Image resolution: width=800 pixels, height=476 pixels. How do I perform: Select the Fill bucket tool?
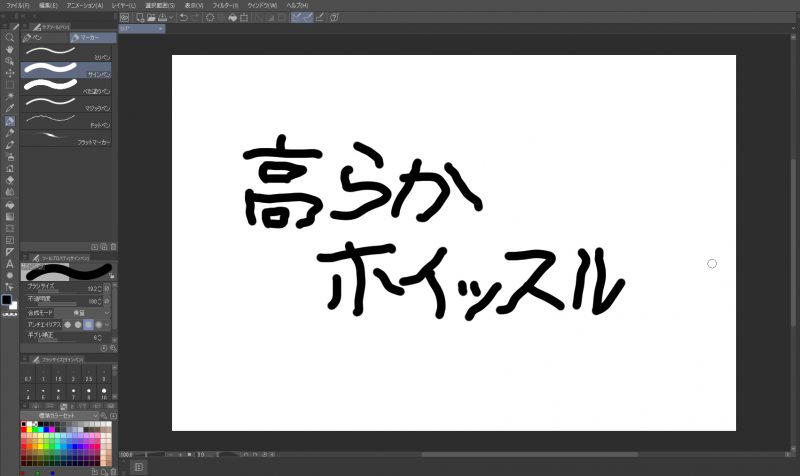click(x=9, y=205)
